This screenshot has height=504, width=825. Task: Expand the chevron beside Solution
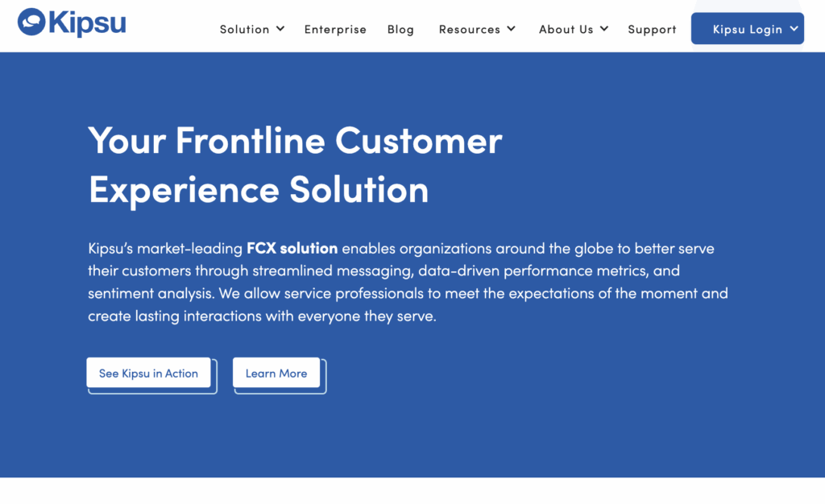point(280,29)
